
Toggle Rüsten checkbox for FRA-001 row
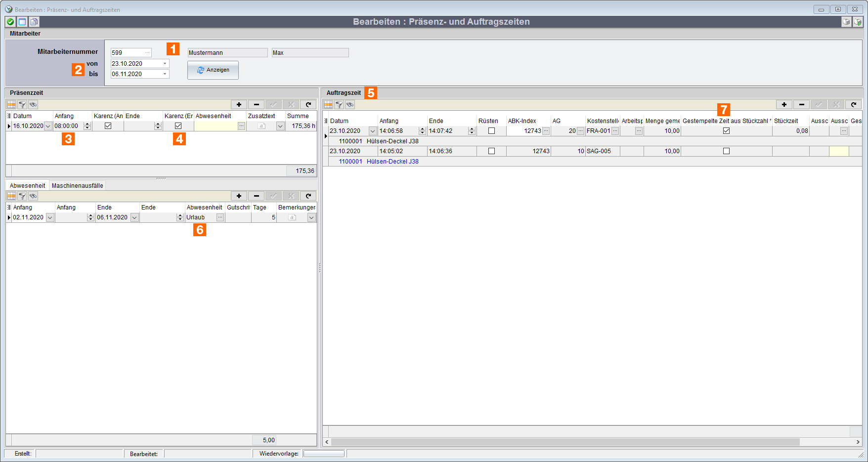(491, 131)
